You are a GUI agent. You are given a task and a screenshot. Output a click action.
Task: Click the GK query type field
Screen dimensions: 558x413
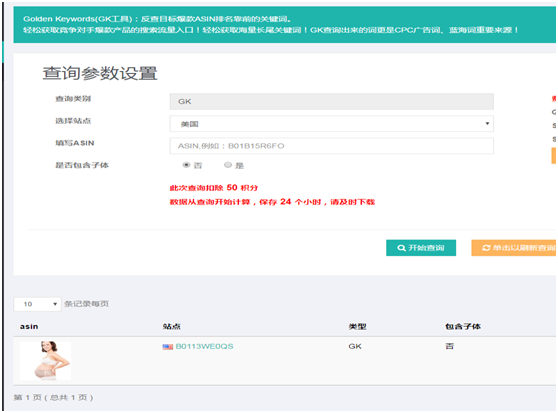331,101
